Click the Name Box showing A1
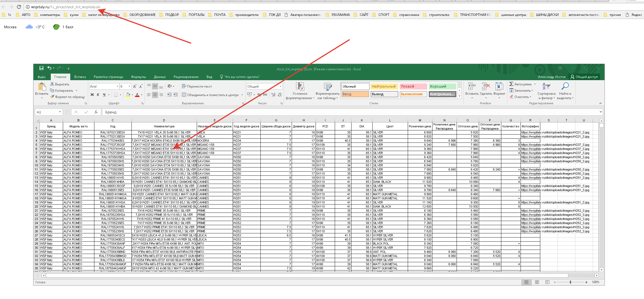644x299 pixels. pyautogui.click(x=48, y=112)
